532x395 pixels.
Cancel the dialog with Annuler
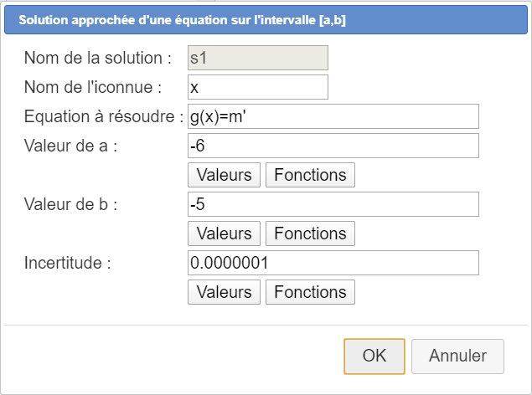pos(457,356)
